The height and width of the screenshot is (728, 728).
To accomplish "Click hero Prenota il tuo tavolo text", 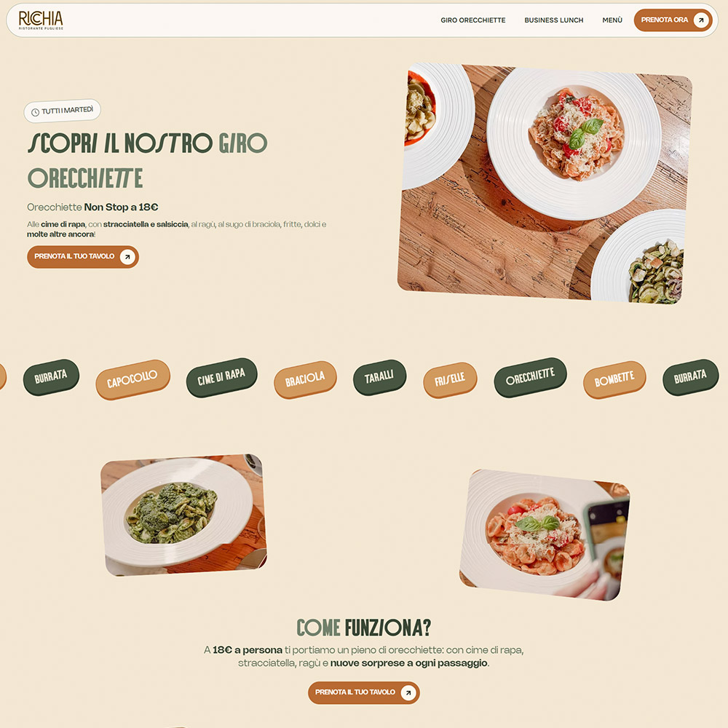I will tap(74, 256).
